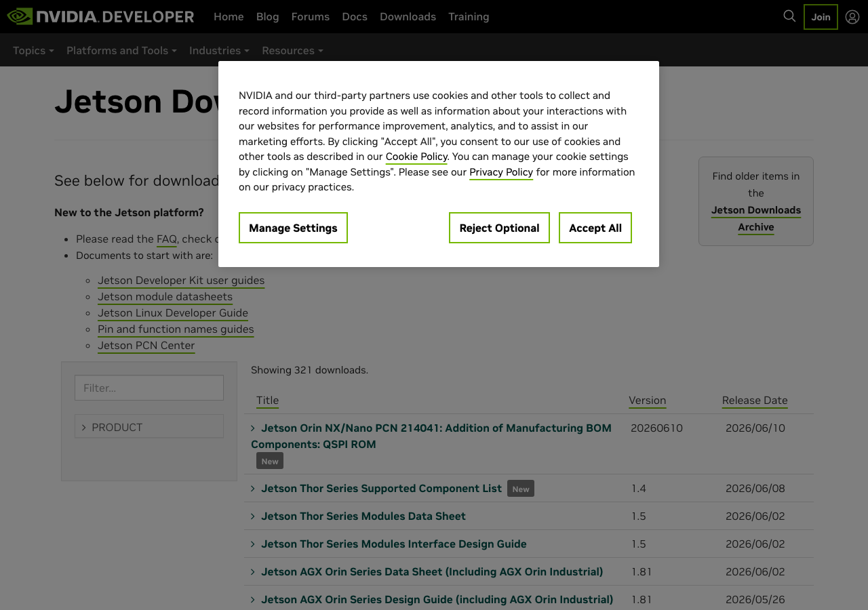Expand the Industries dropdown menu
Image resolution: width=868 pixels, height=610 pixels.
(x=219, y=50)
